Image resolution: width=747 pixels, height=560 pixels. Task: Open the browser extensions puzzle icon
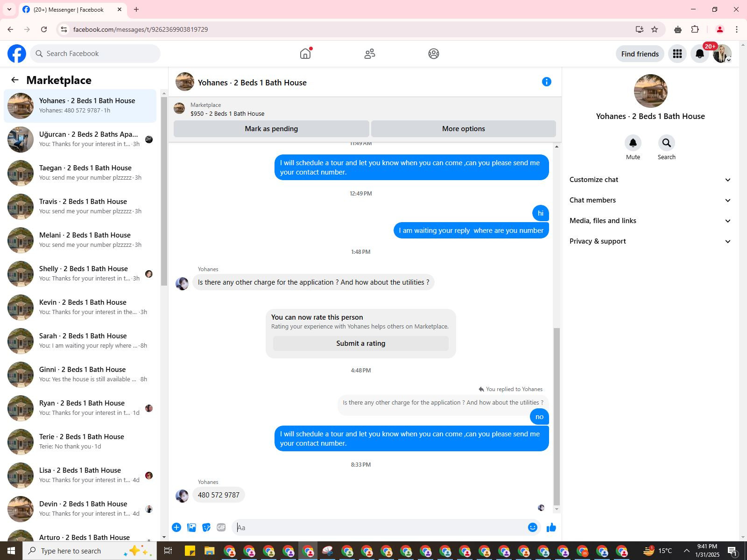click(695, 29)
